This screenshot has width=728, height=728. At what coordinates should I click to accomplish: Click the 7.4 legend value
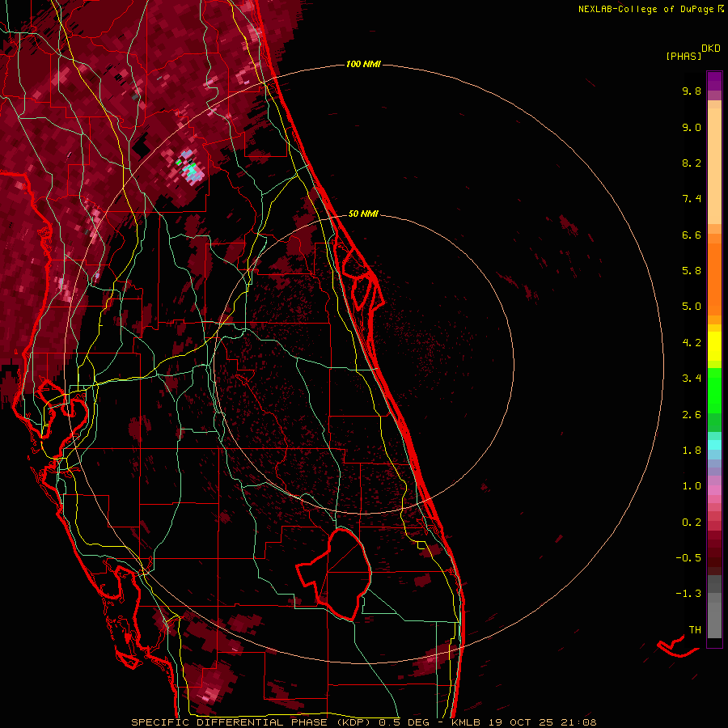[x=692, y=199]
